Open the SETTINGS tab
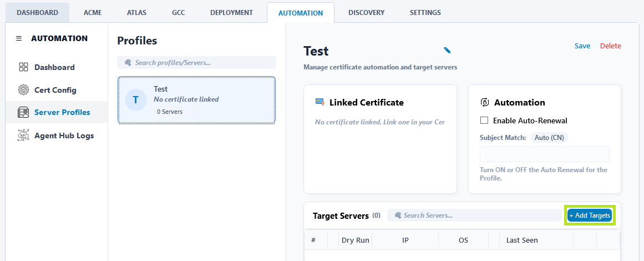Image resolution: width=644 pixels, height=261 pixels. (x=425, y=12)
